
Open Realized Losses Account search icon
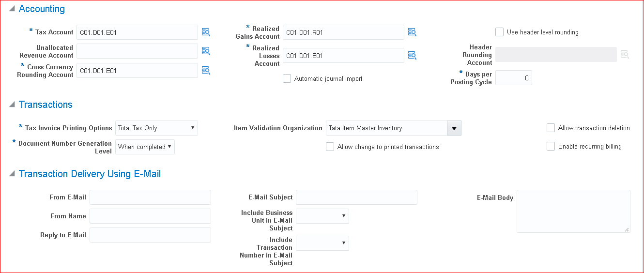pos(412,56)
